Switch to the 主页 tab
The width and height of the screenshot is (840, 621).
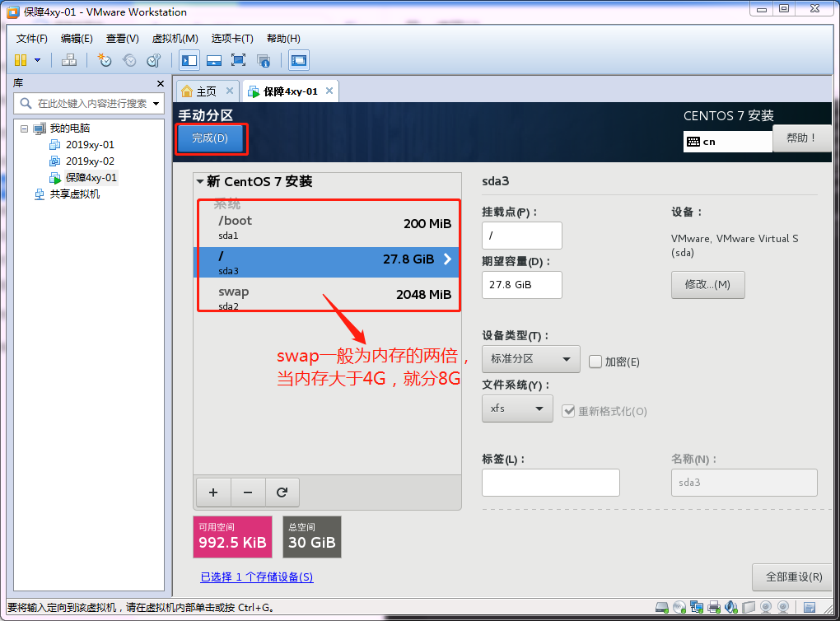(x=206, y=91)
